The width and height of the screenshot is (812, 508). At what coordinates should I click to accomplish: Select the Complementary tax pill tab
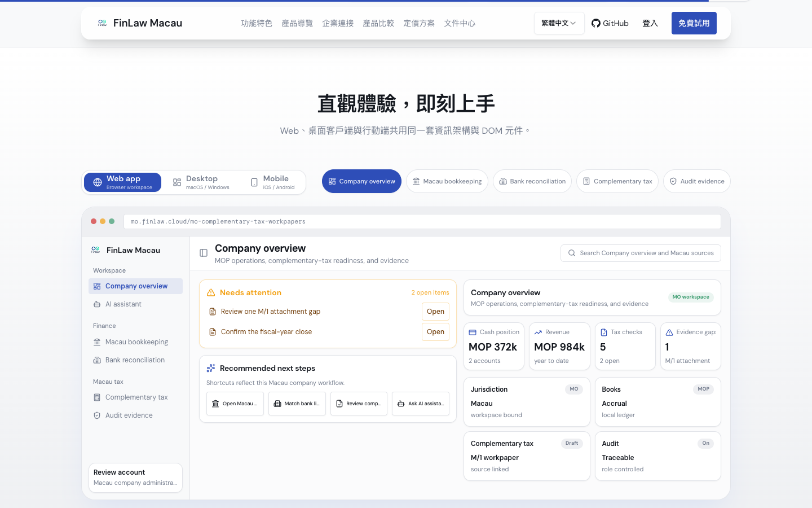point(617,181)
